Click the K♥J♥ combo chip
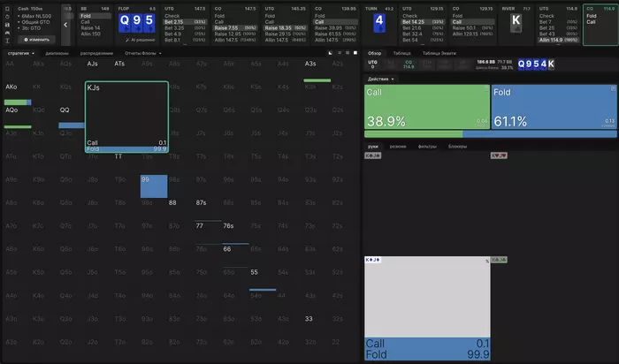This screenshot has height=364, width=619. [x=499, y=155]
